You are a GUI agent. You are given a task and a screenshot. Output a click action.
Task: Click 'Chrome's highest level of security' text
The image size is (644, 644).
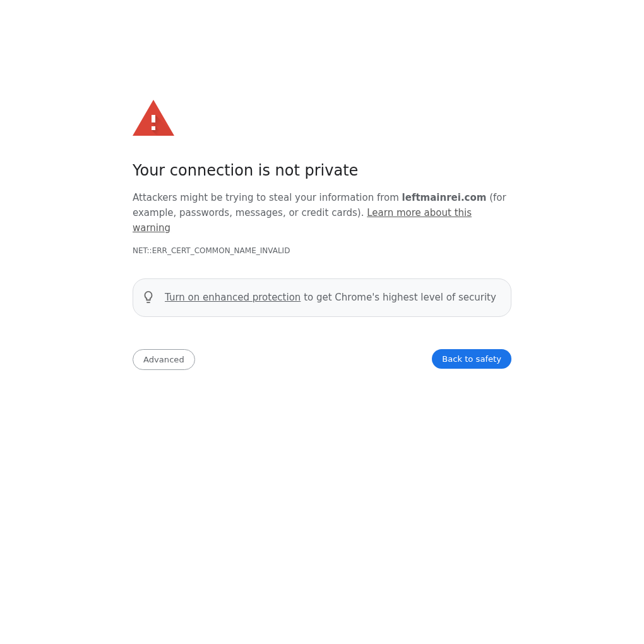(x=415, y=297)
